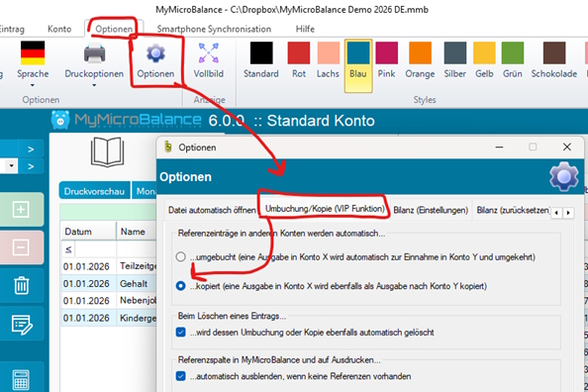Select the kopiert radio option
588x392 pixels.
click(x=181, y=286)
